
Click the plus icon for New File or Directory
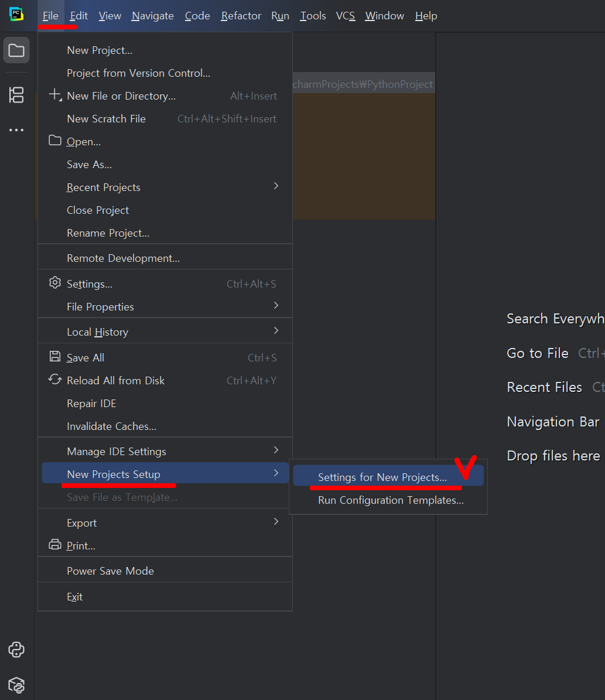point(55,95)
